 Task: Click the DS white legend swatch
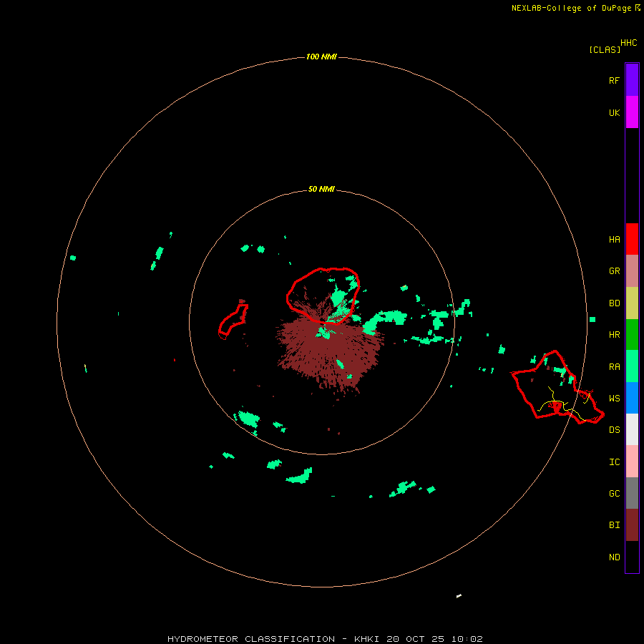coord(632,429)
